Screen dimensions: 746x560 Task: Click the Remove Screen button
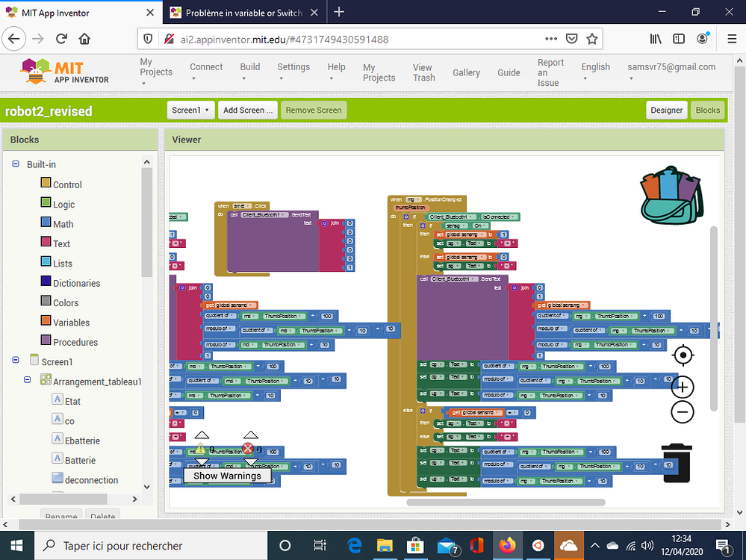coord(313,109)
